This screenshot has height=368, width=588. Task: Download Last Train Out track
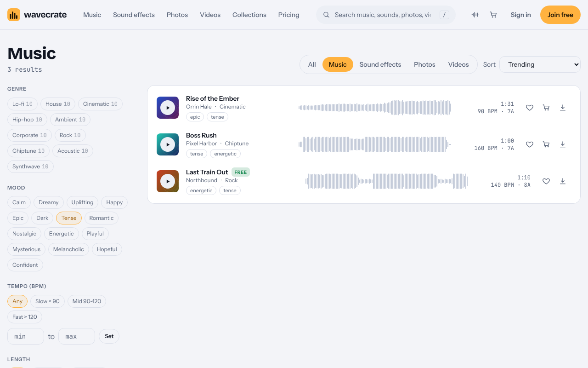click(563, 181)
